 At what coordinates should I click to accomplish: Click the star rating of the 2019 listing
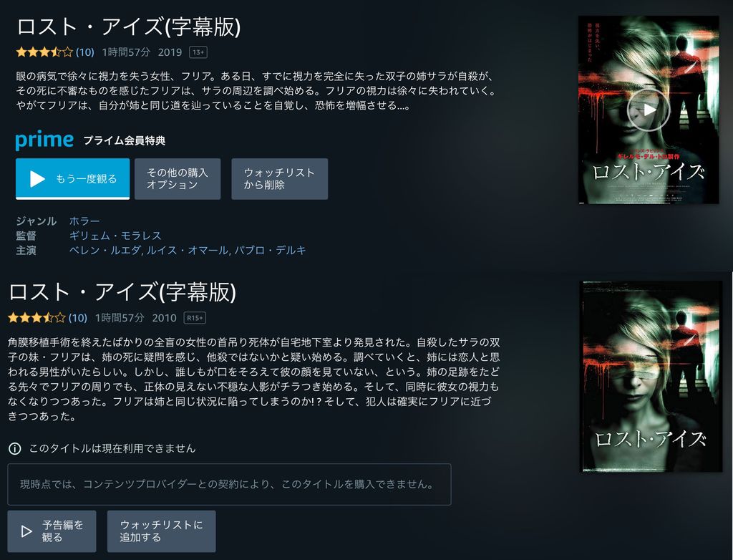tap(44, 52)
